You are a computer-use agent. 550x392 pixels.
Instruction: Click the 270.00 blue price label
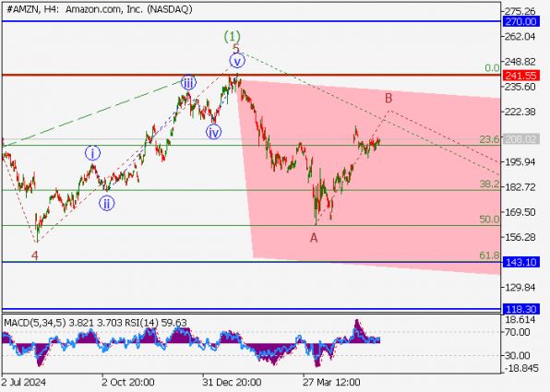coord(520,22)
